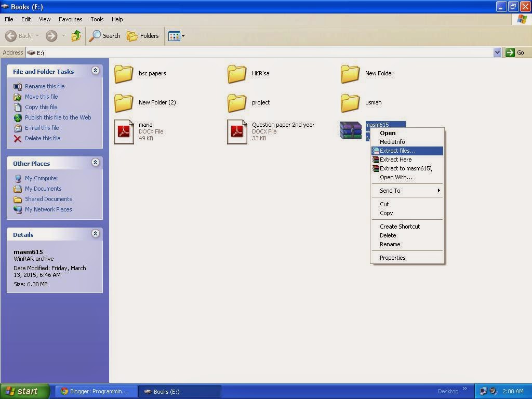Open the Address bar dropdown list

pos(497,52)
